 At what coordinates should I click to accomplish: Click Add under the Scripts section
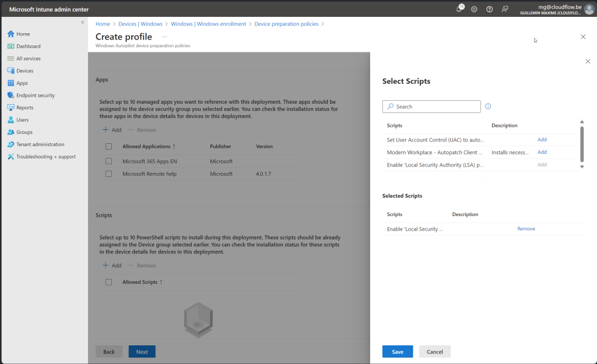click(112, 266)
